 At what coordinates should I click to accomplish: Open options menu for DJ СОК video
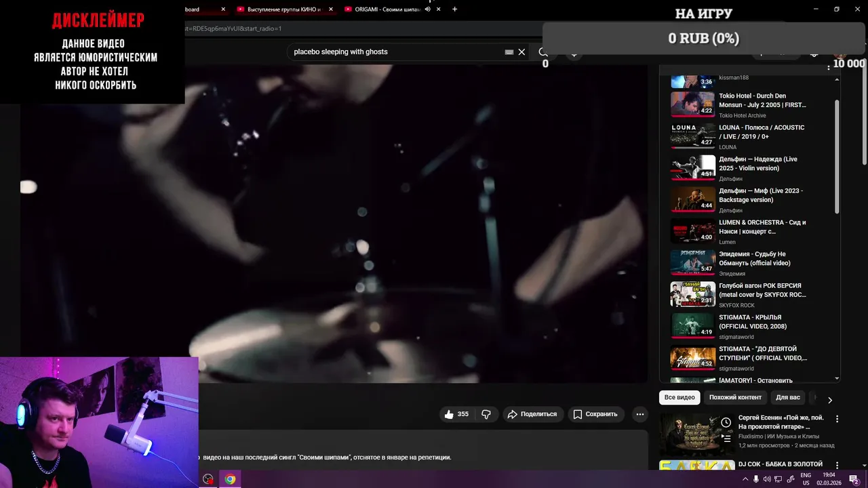click(837, 466)
